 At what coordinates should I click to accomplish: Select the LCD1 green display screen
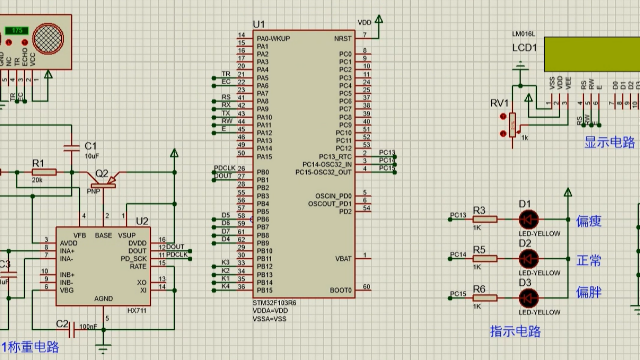click(x=592, y=54)
